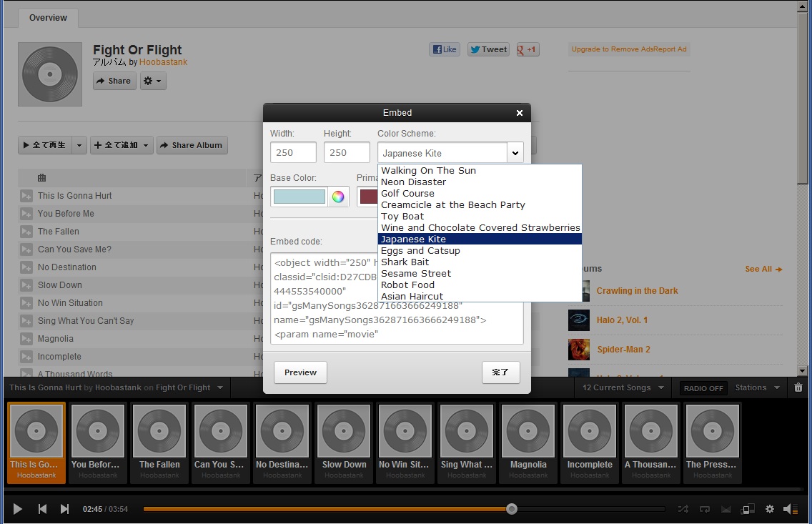
Task: Collapse the Color Scheme dropdown arrow
Action: point(515,153)
